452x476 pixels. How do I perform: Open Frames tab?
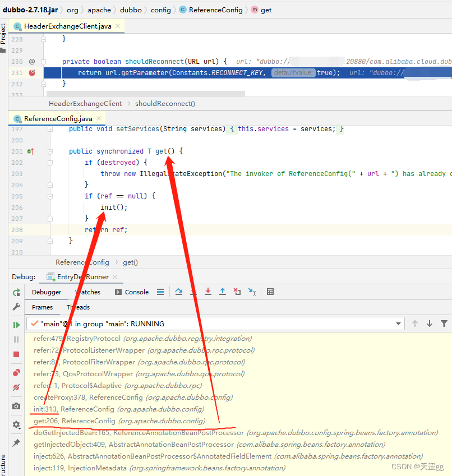pos(42,307)
